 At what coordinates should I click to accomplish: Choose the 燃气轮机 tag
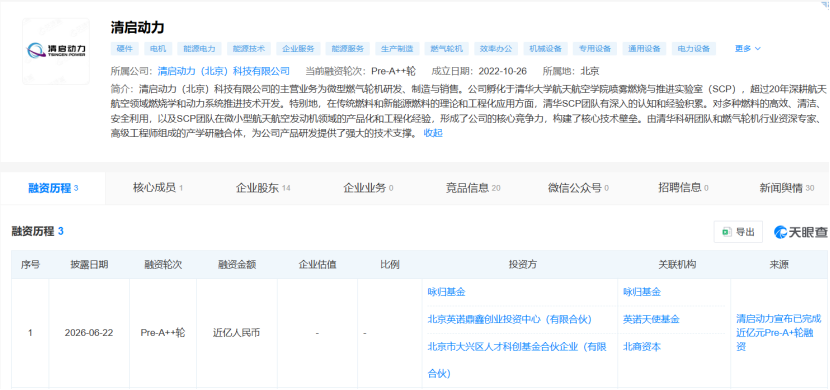[447, 49]
